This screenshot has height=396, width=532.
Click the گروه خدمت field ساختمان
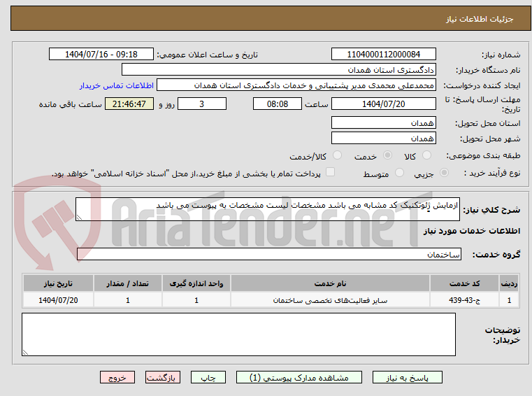[x=269, y=254]
